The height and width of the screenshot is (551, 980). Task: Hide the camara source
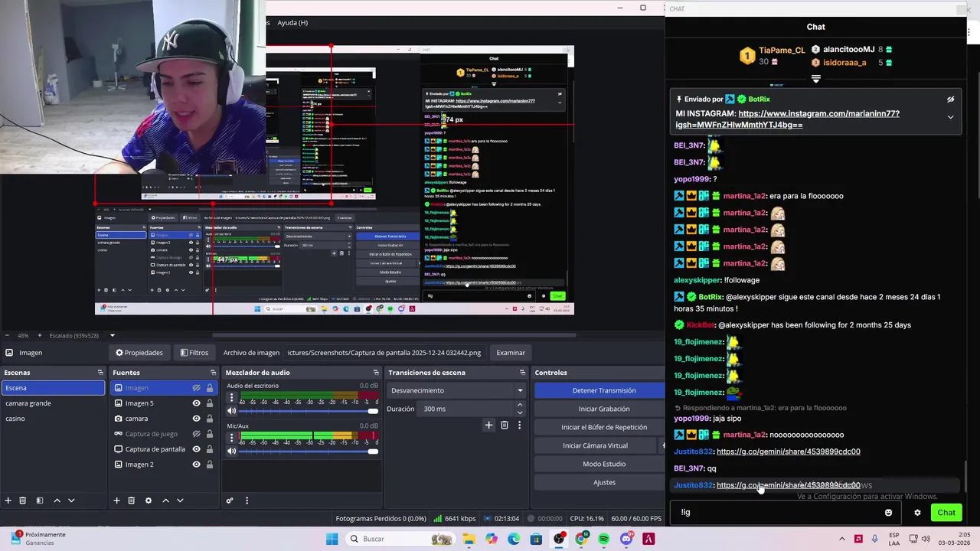coord(197,419)
